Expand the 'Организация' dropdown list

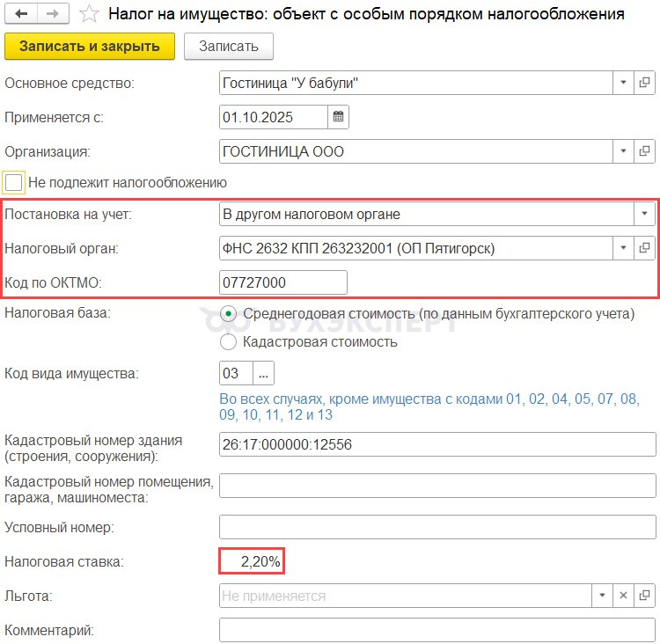point(623,151)
